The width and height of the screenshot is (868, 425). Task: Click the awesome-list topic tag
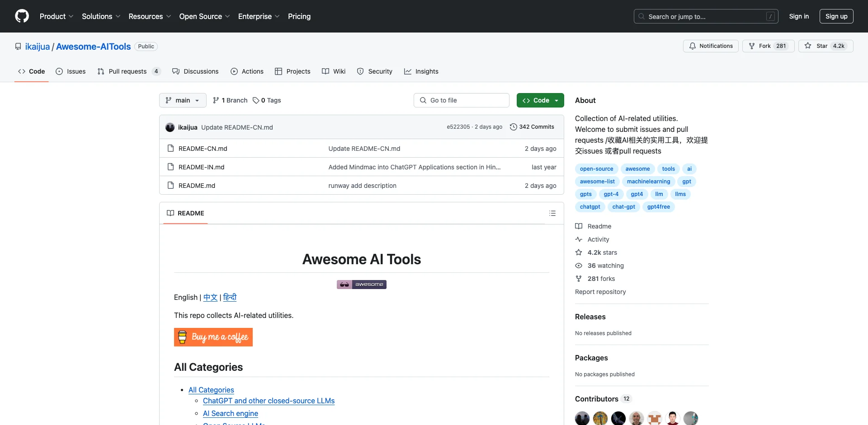(597, 182)
